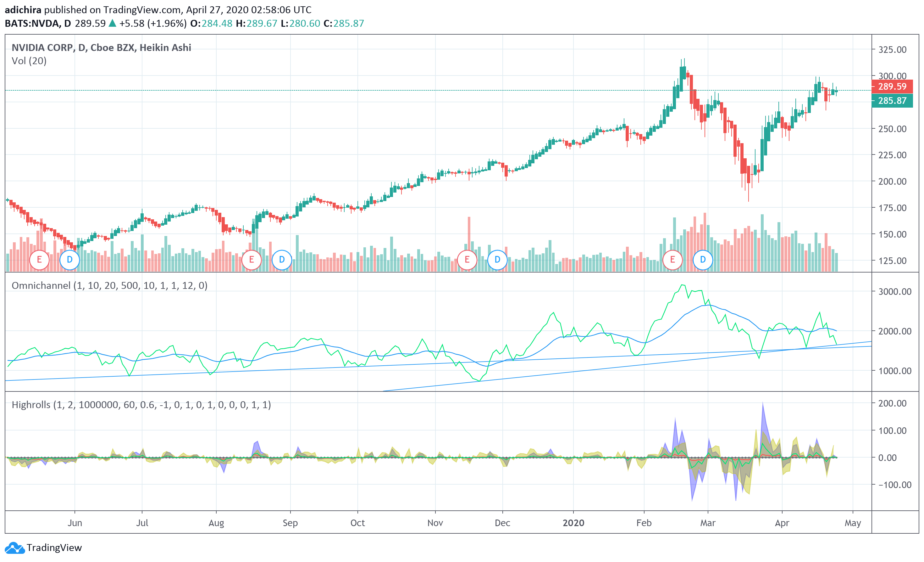Click the dividend D marker before Mar
Viewport: 924px width, 562px height.
point(703,260)
